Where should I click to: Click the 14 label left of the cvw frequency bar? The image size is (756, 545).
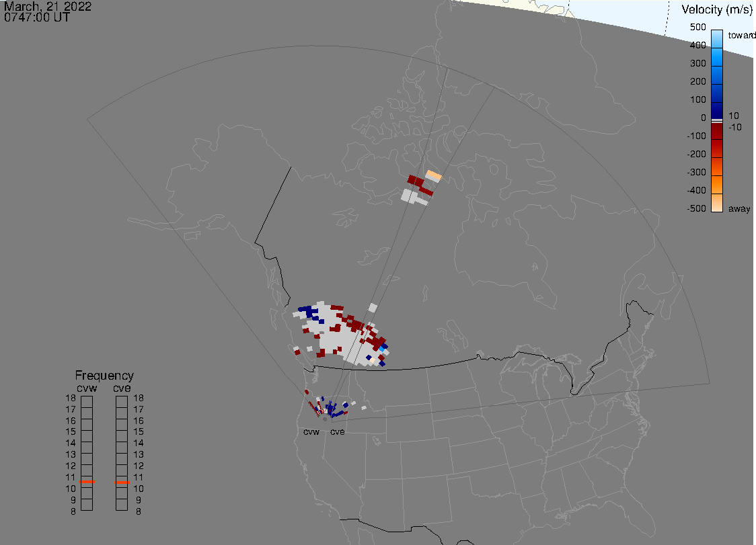click(x=71, y=444)
